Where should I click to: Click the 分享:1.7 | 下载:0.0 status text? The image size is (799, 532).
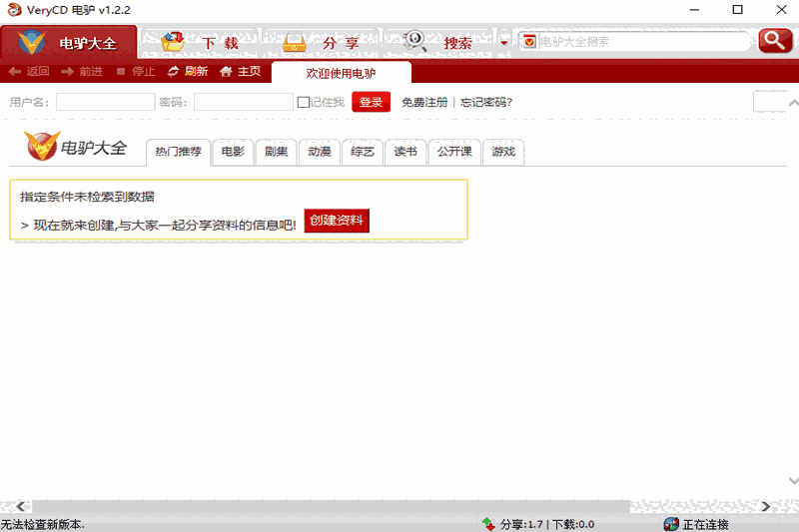pos(547,524)
